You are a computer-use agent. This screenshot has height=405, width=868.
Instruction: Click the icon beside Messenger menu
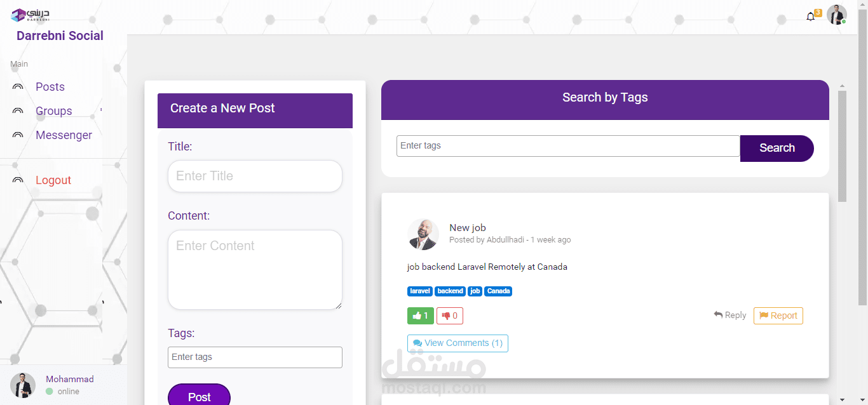click(x=18, y=135)
